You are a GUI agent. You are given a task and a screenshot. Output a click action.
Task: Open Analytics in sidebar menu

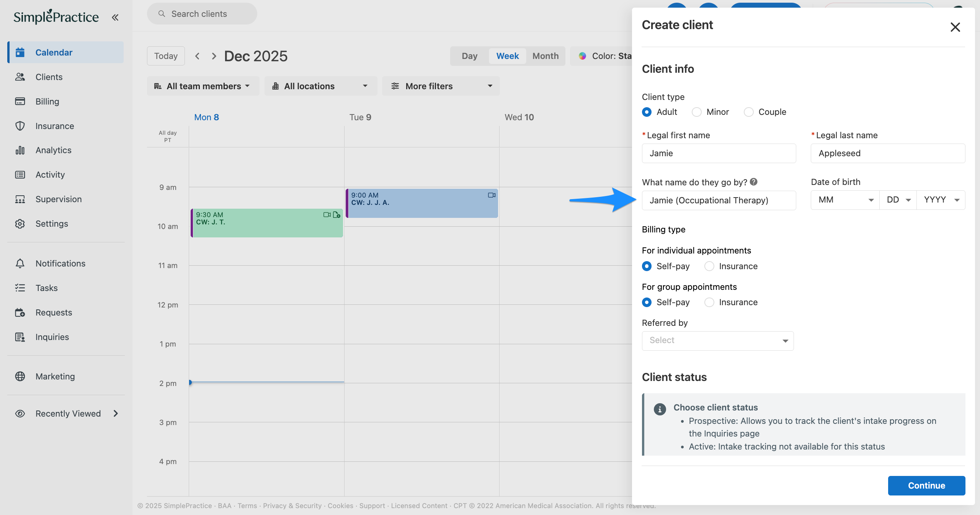point(66,150)
